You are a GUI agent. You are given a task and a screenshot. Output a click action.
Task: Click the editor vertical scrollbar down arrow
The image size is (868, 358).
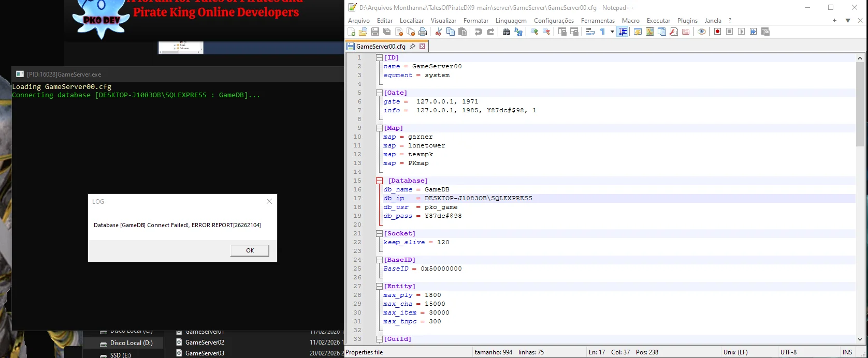[860, 339]
